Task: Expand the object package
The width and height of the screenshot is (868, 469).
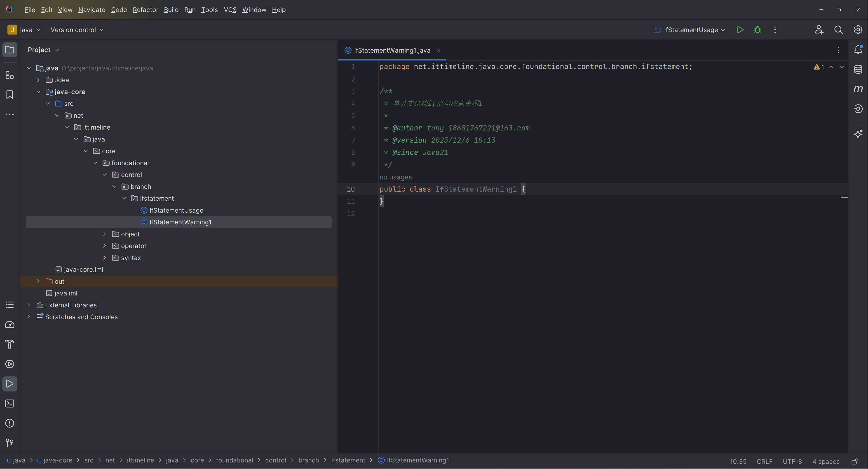Action: 104,234
